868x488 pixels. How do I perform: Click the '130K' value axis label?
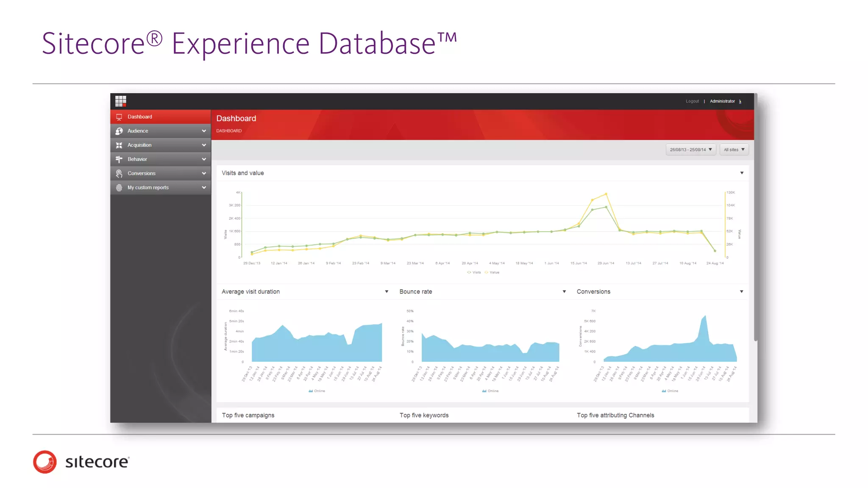coord(731,193)
